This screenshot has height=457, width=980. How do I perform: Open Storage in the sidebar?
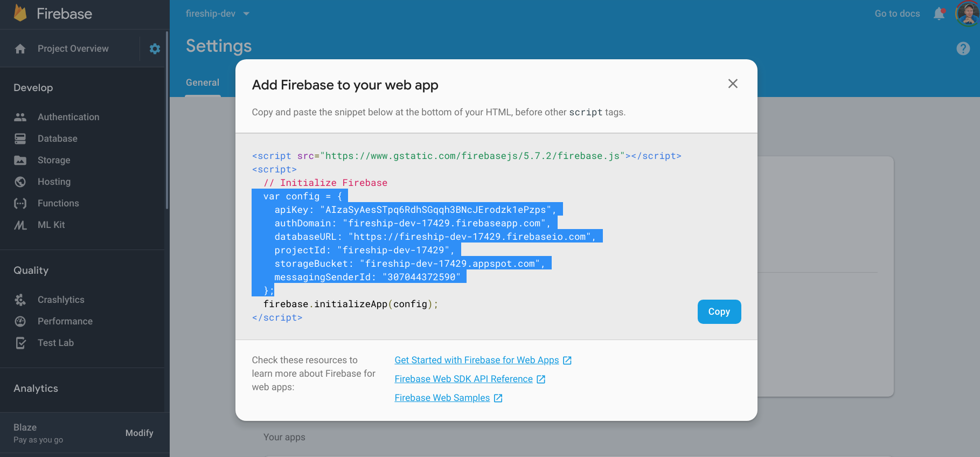pyautogui.click(x=54, y=160)
